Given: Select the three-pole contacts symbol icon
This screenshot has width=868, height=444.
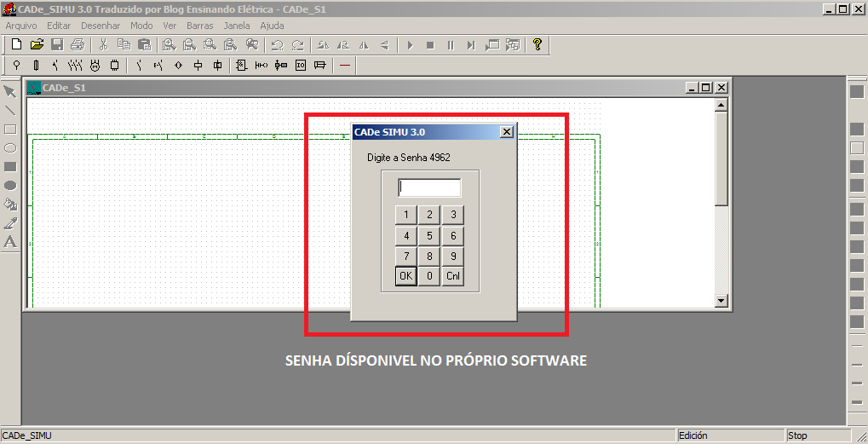Looking at the screenshot, I should pos(75,66).
